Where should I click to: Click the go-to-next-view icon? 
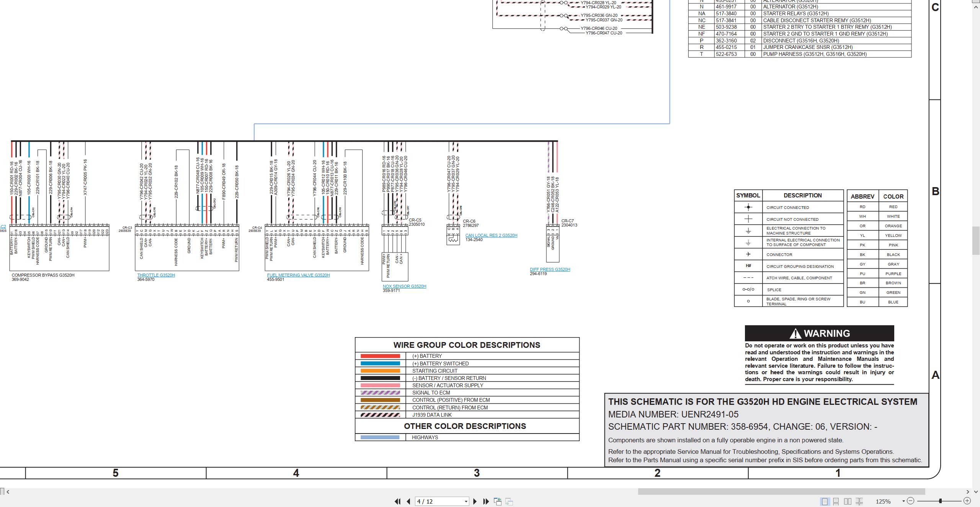[x=509, y=501]
